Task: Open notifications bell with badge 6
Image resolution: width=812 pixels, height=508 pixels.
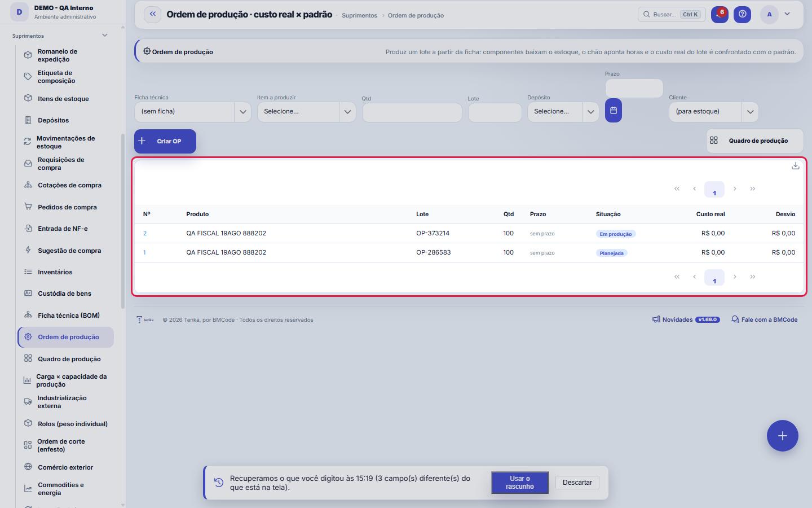Action: pyautogui.click(x=720, y=15)
